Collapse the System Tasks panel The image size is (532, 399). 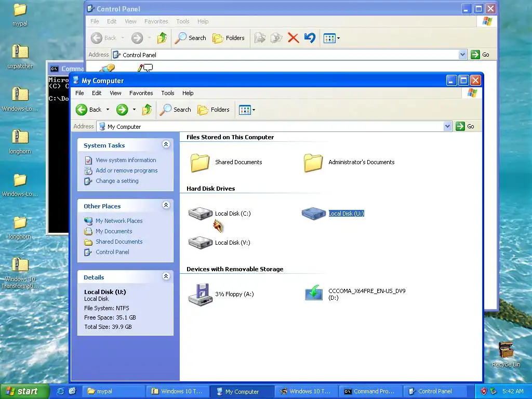coord(166,144)
